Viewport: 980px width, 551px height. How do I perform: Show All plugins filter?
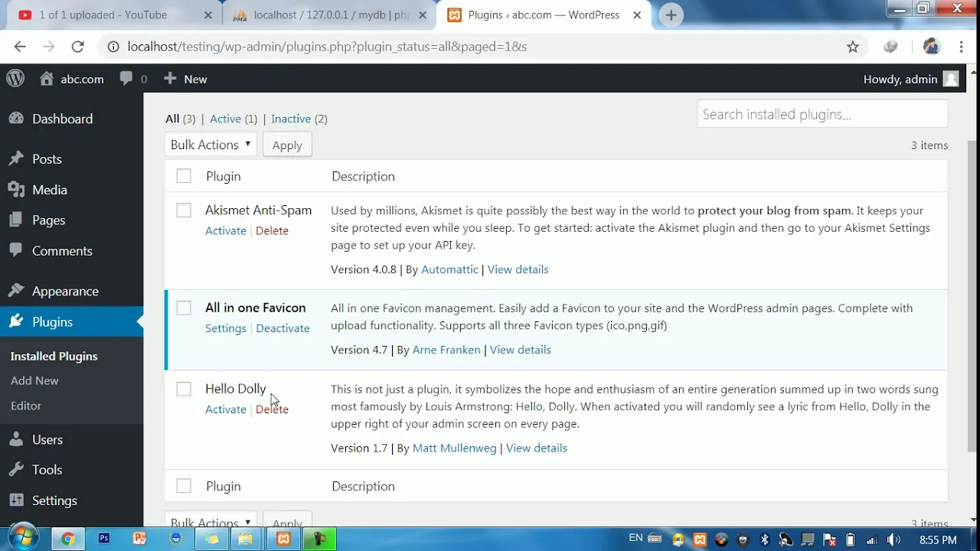point(172,119)
